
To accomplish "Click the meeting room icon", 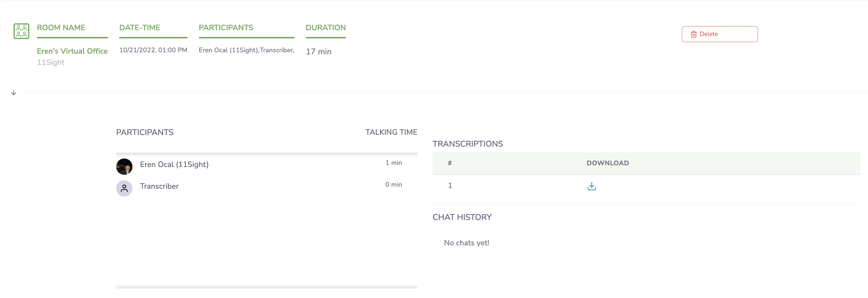I will pyautogui.click(x=21, y=31).
